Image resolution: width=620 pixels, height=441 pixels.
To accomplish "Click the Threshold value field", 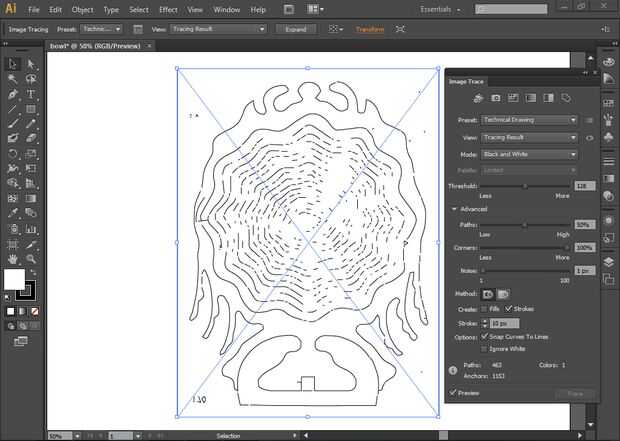I will click(x=584, y=186).
